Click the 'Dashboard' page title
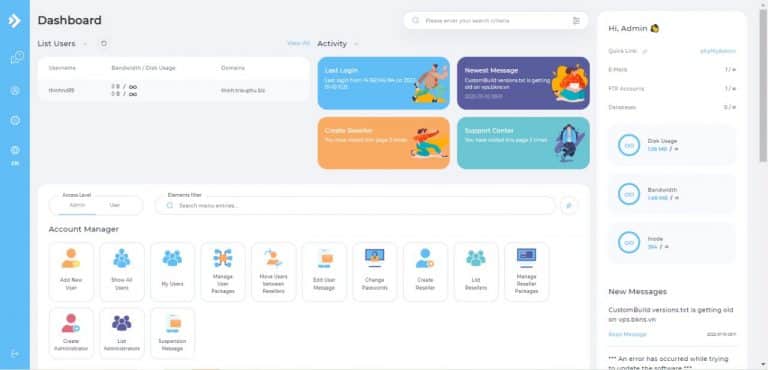The image size is (768, 370). click(x=70, y=21)
